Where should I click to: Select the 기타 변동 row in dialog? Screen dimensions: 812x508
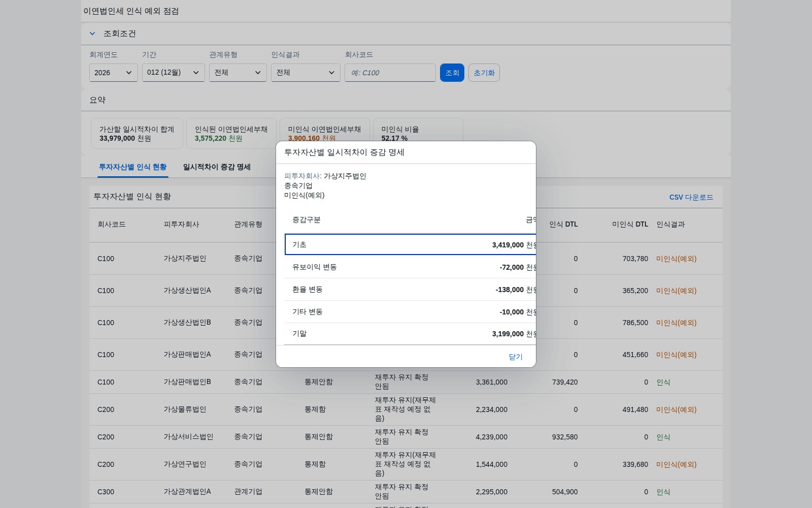[410, 312]
